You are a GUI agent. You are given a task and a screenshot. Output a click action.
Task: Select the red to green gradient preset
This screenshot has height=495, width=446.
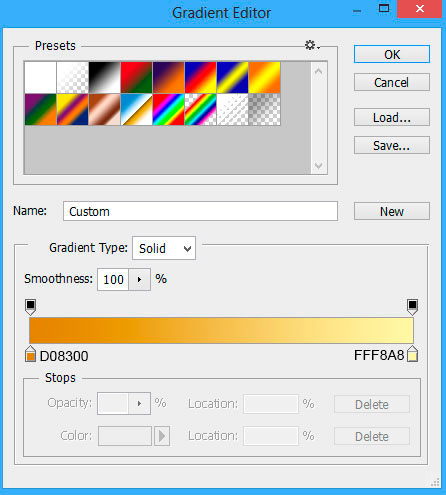click(x=136, y=77)
